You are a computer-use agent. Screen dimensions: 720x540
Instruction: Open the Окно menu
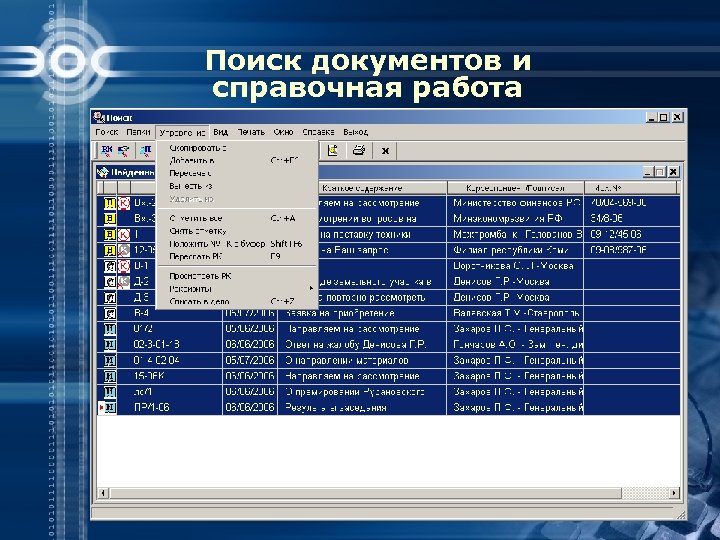[283, 132]
